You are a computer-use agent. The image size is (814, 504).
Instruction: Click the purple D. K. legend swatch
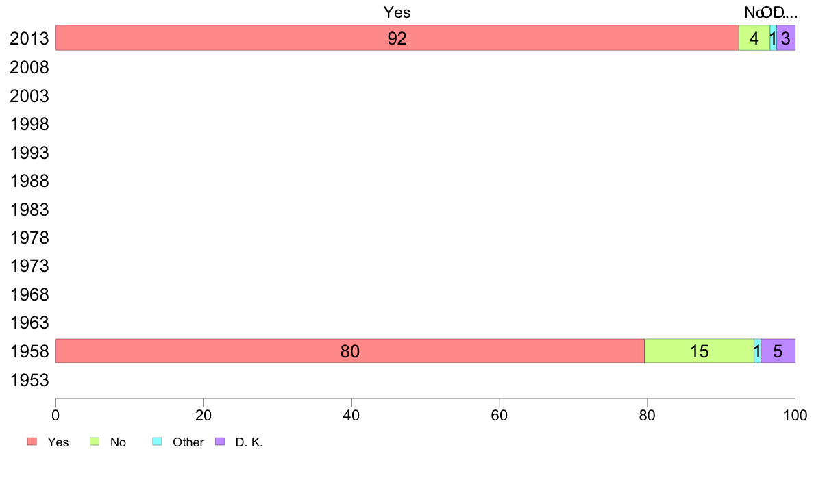pyautogui.click(x=220, y=442)
